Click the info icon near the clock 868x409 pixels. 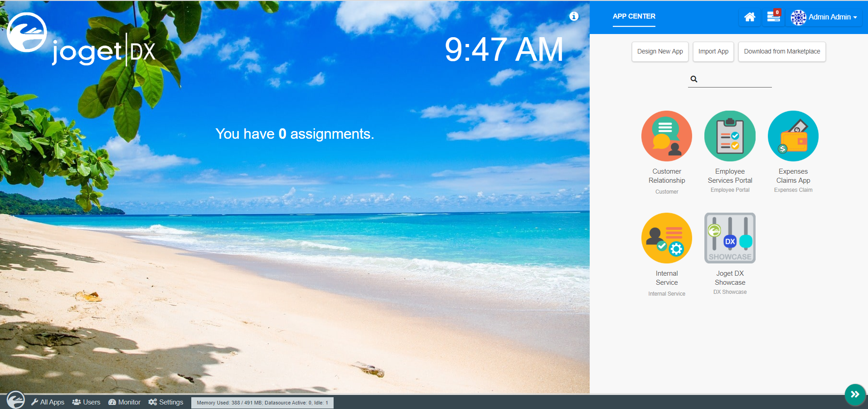[574, 16]
